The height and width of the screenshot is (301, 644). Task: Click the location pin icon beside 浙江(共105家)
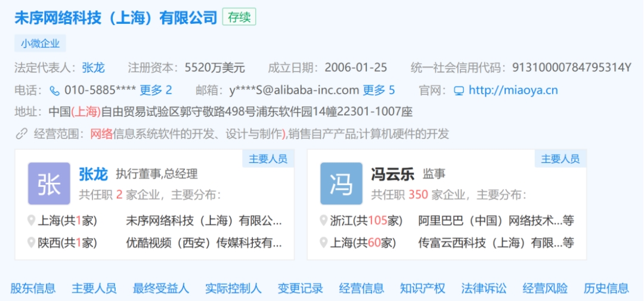click(x=324, y=221)
